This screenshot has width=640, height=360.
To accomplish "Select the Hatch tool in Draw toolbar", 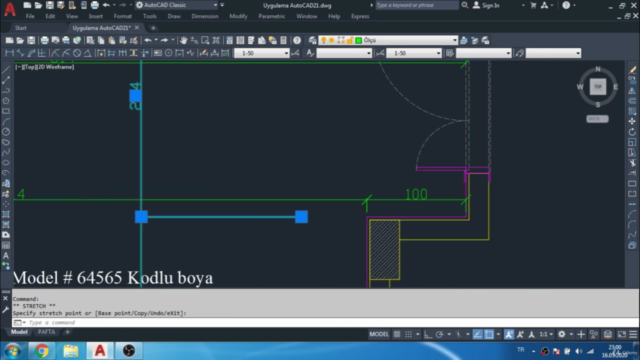I will tap(6, 214).
